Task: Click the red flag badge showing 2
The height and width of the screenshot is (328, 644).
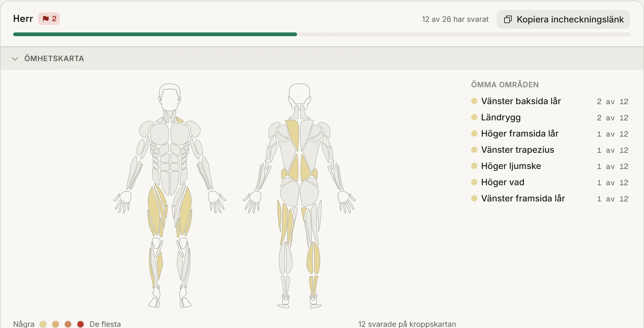Action: 49,19
